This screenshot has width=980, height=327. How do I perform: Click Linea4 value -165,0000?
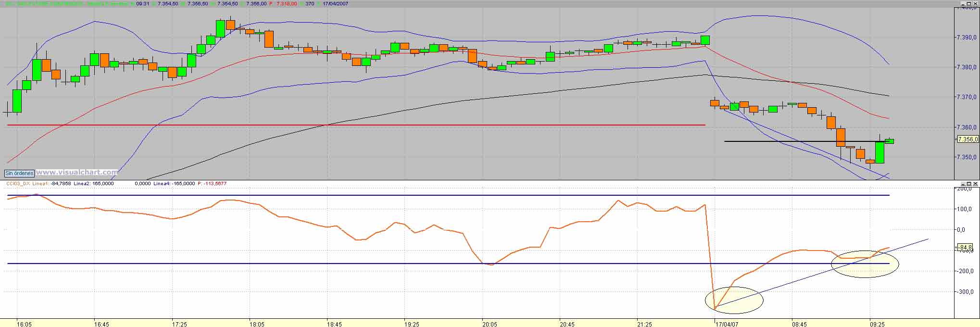click(184, 184)
